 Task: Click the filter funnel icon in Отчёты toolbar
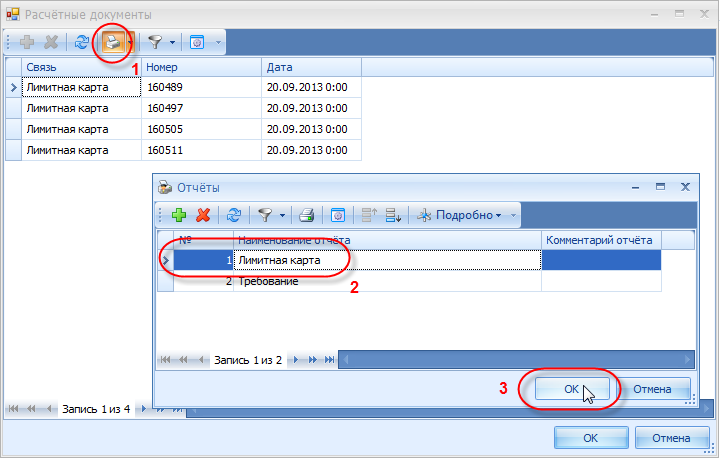[x=265, y=215]
